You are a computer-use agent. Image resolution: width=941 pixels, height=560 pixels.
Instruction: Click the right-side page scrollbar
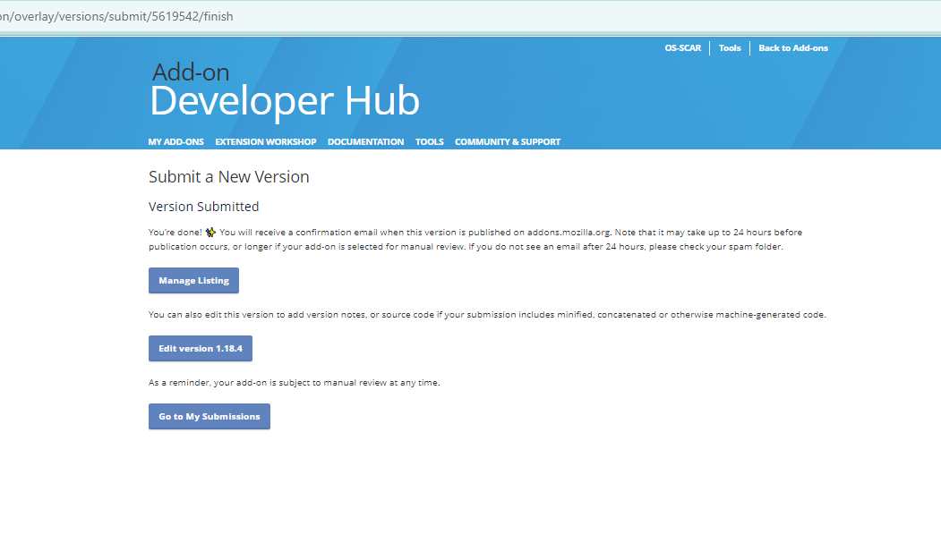(936, 268)
